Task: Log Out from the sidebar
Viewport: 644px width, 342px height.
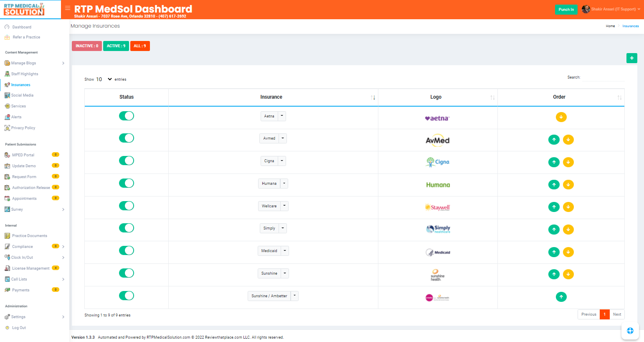Action: coord(19,328)
